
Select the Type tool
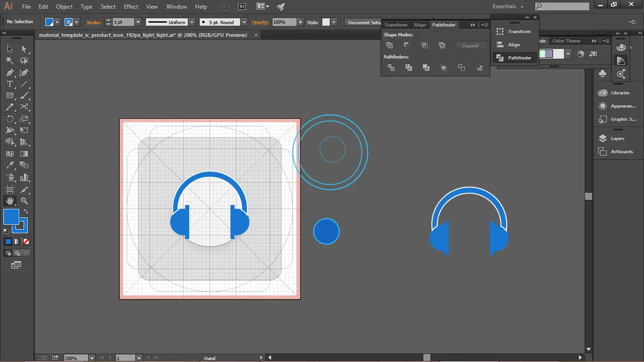[10, 84]
